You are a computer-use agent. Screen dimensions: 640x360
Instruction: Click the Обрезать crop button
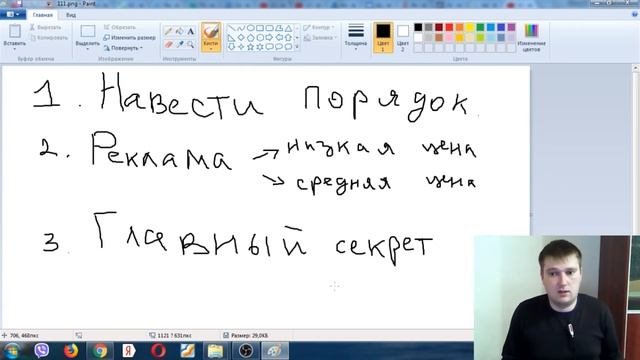(x=119, y=27)
